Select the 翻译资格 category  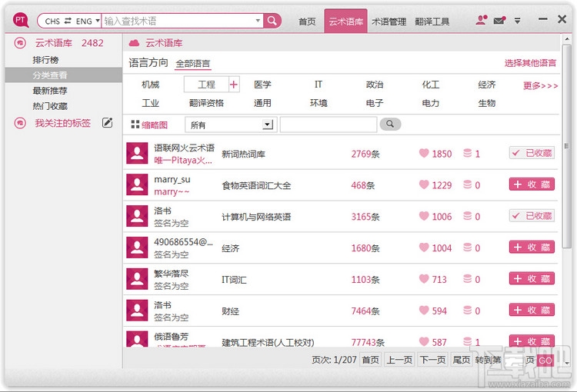click(x=206, y=103)
